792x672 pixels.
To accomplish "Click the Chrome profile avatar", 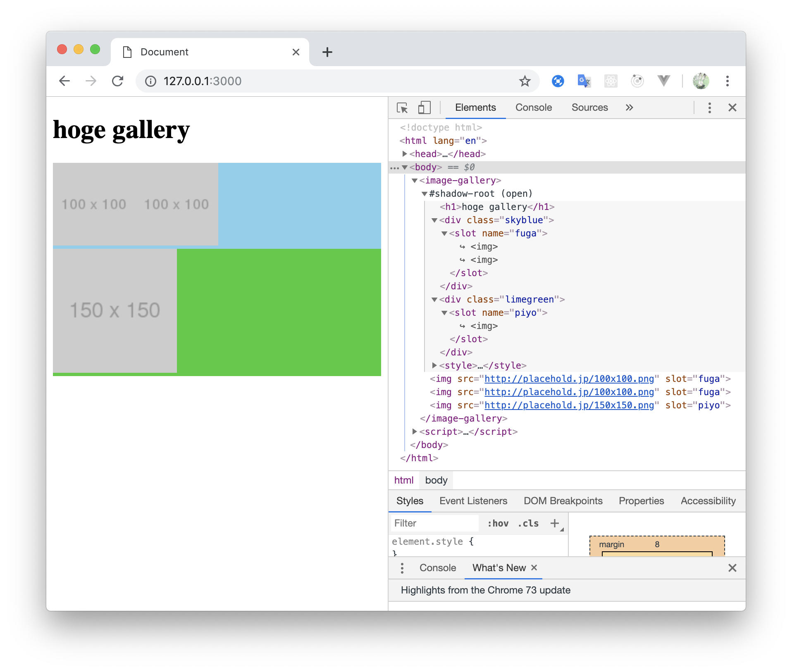I will [701, 81].
